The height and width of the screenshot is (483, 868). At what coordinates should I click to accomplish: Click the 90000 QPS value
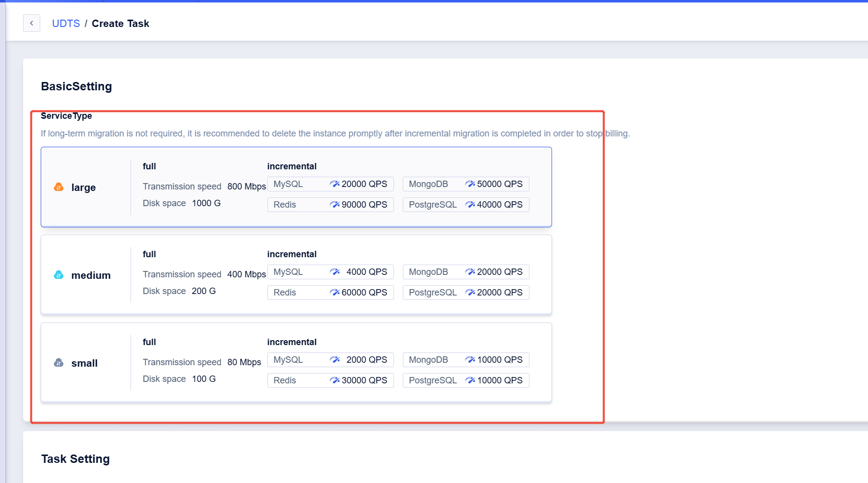pyautogui.click(x=365, y=205)
